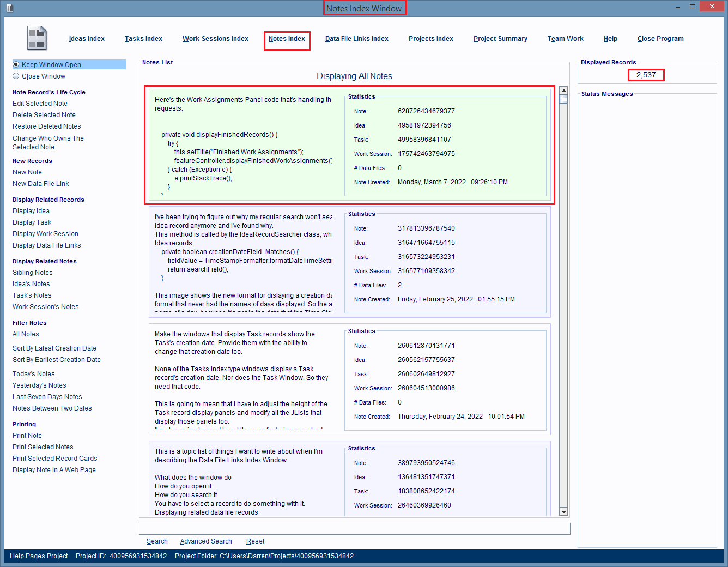Click the Displaying All Notes heading
728x567 pixels.
pos(354,76)
